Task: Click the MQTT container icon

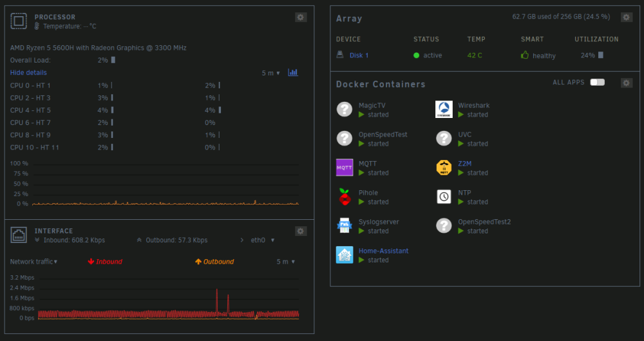Action: 345,168
